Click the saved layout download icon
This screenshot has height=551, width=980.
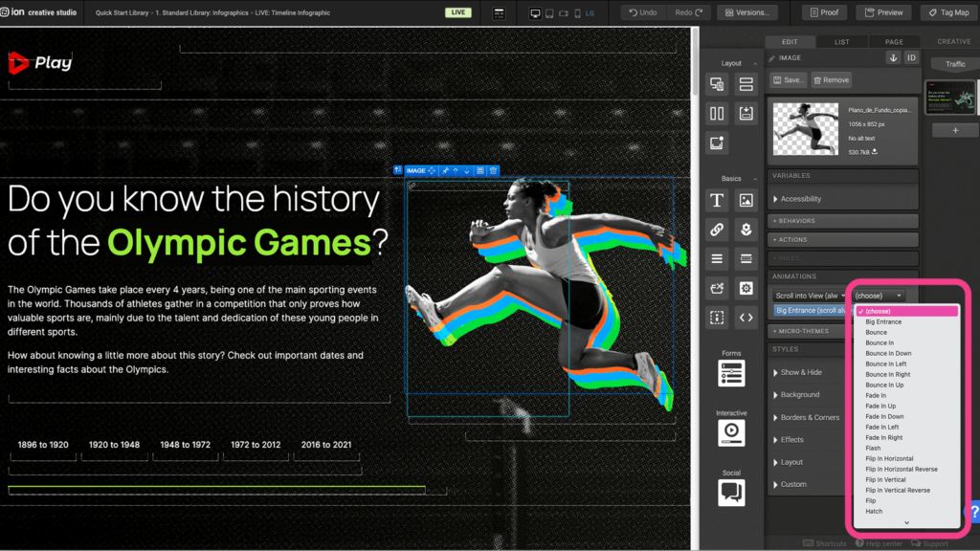click(x=746, y=113)
